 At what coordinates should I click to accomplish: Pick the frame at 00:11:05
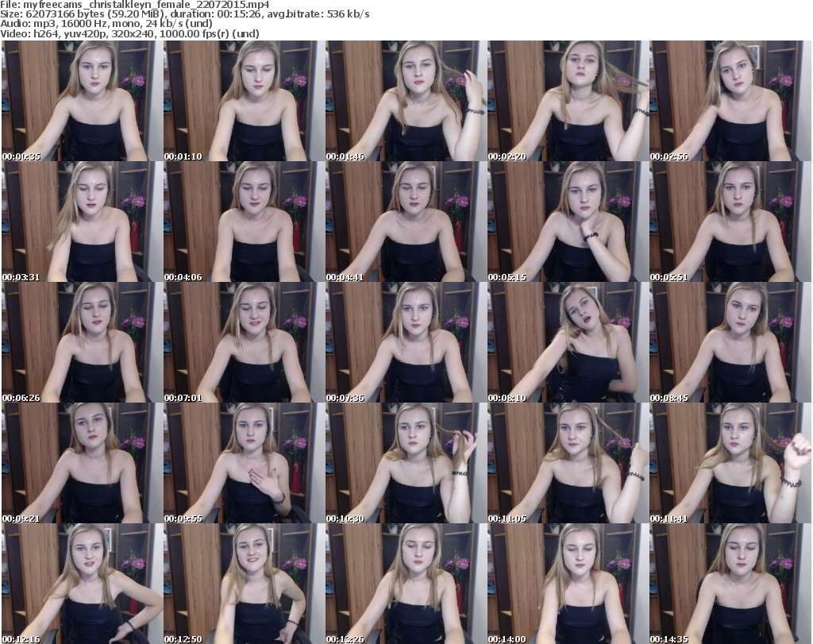(568, 463)
